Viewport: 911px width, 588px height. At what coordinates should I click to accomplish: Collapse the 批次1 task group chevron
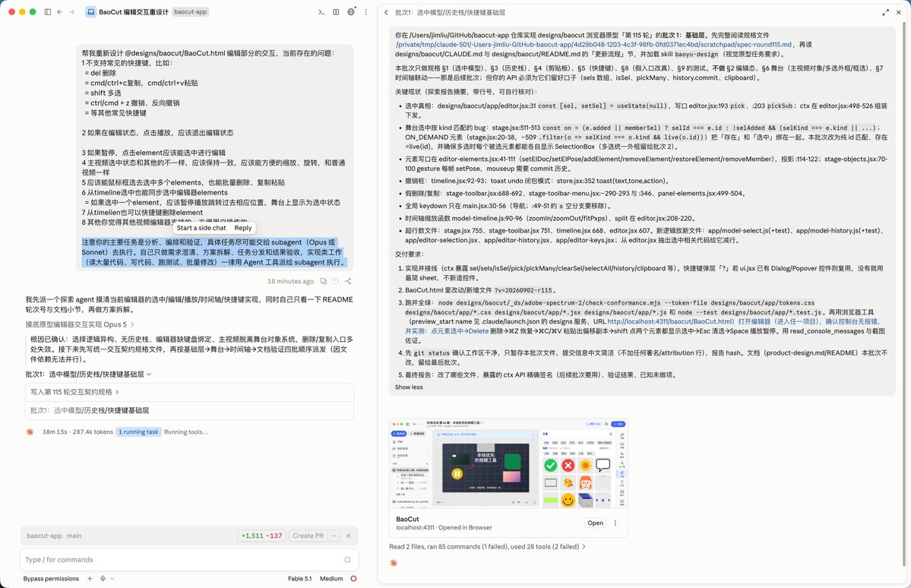coord(149,375)
